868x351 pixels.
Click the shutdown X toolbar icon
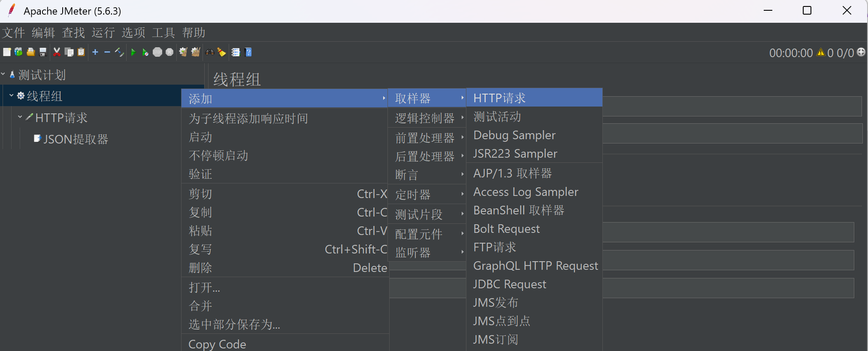169,52
